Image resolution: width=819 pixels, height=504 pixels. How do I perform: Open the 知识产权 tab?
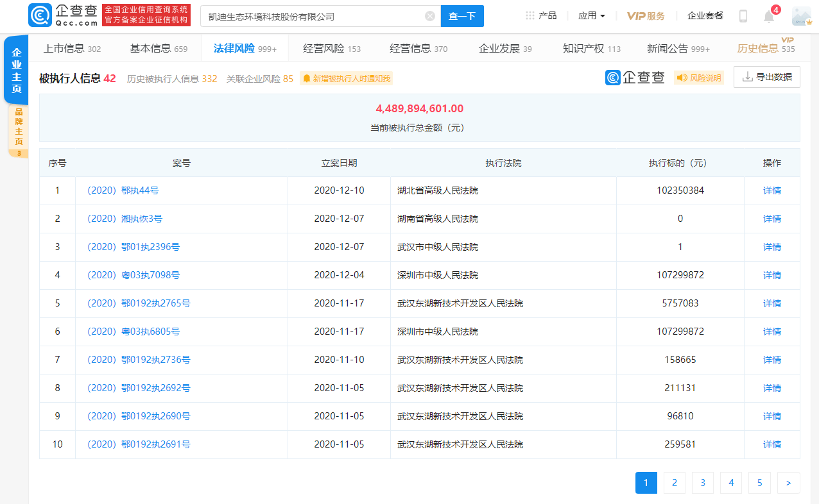[x=592, y=48]
